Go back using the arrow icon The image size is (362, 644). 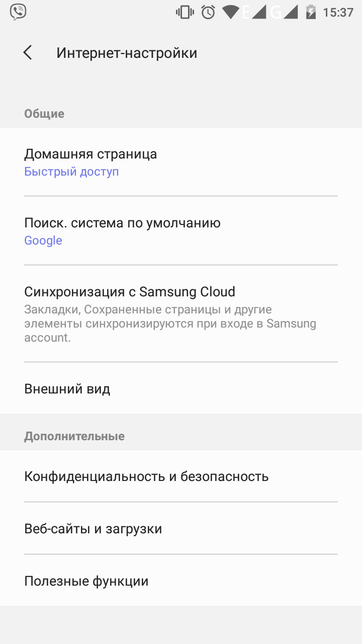click(x=28, y=53)
